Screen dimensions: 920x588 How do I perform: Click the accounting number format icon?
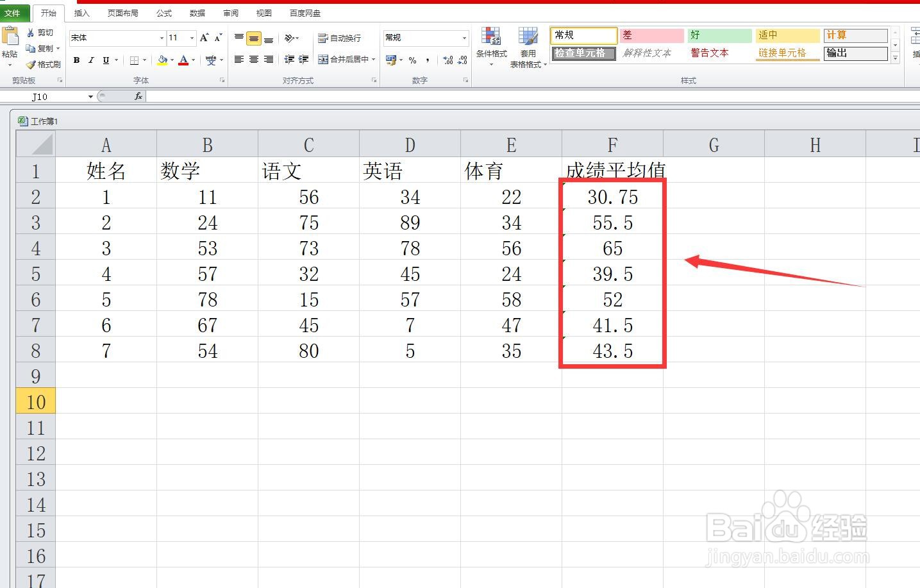click(x=391, y=60)
